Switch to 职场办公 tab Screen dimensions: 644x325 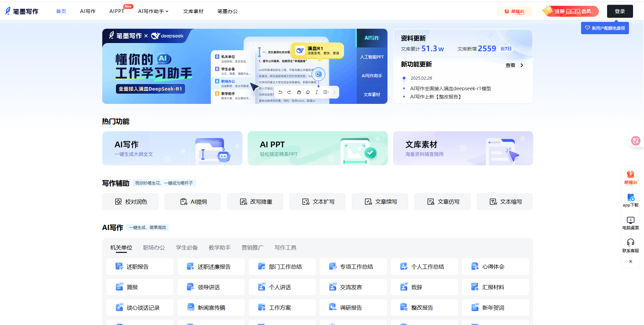coord(154,247)
